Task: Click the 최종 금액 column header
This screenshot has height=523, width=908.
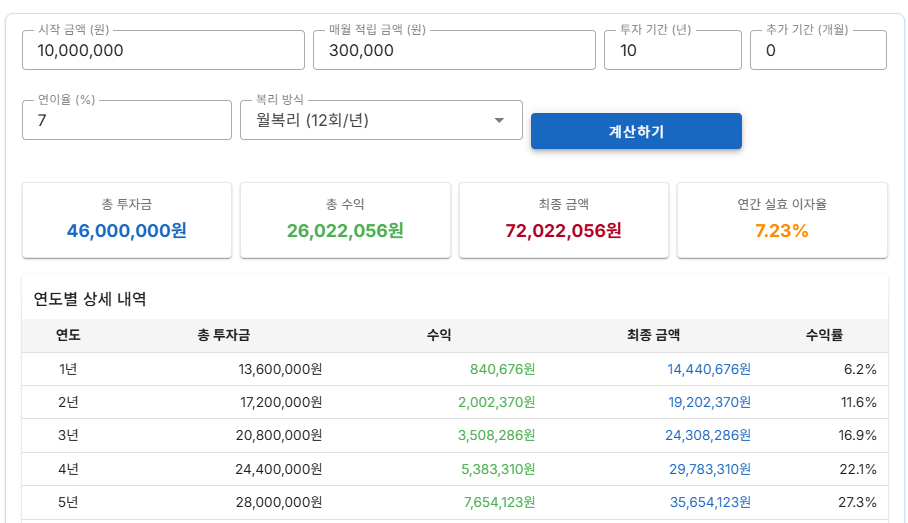Action: (653, 335)
